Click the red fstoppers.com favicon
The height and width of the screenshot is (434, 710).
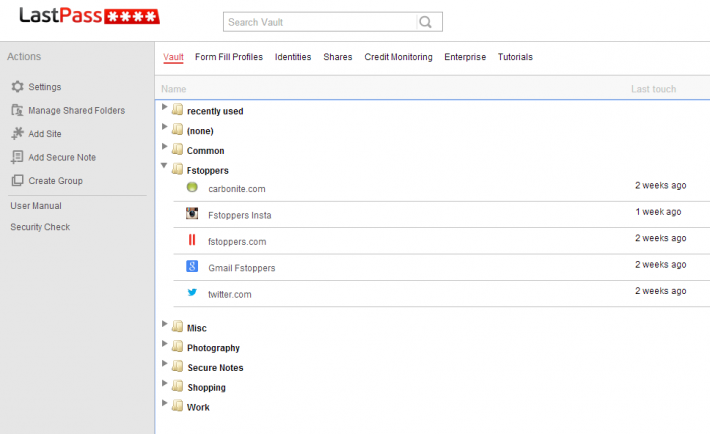pyautogui.click(x=192, y=240)
